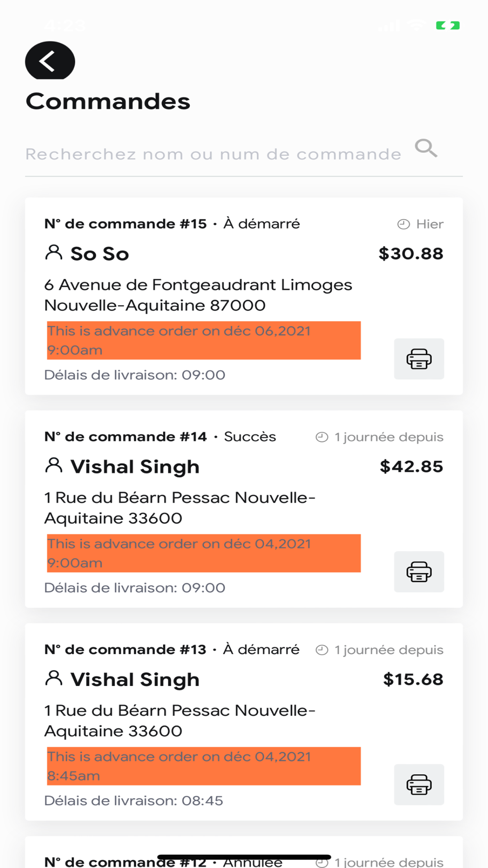Tap the battery indicator in status bar

[448, 25]
